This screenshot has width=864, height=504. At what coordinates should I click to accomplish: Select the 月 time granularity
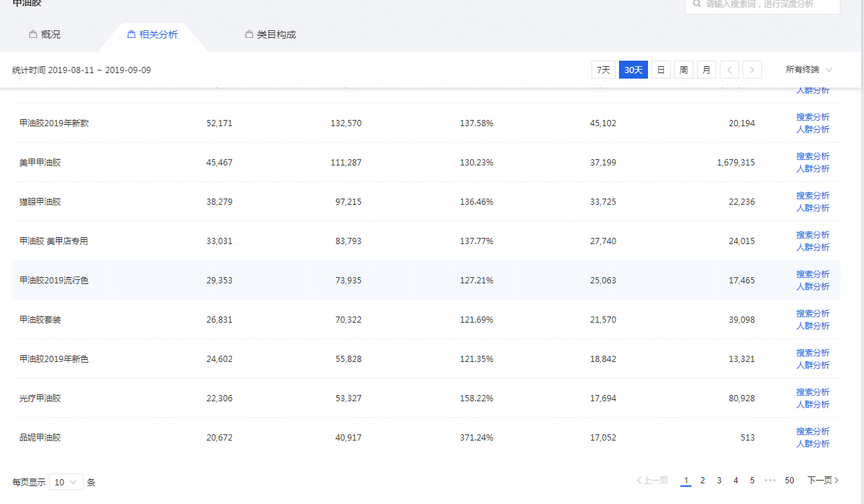point(706,70)
